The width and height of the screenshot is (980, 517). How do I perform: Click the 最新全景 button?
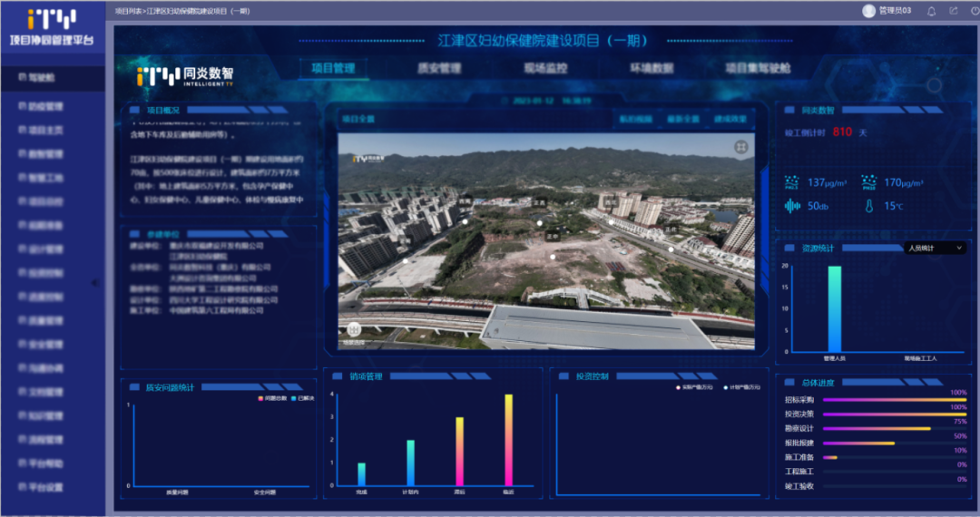[682, 119]
